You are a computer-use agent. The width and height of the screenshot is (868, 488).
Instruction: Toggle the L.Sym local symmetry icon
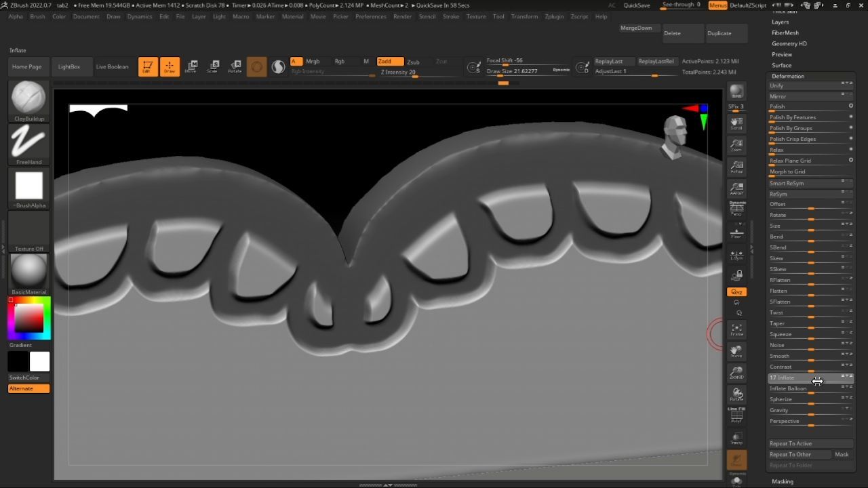pos(736,255)
